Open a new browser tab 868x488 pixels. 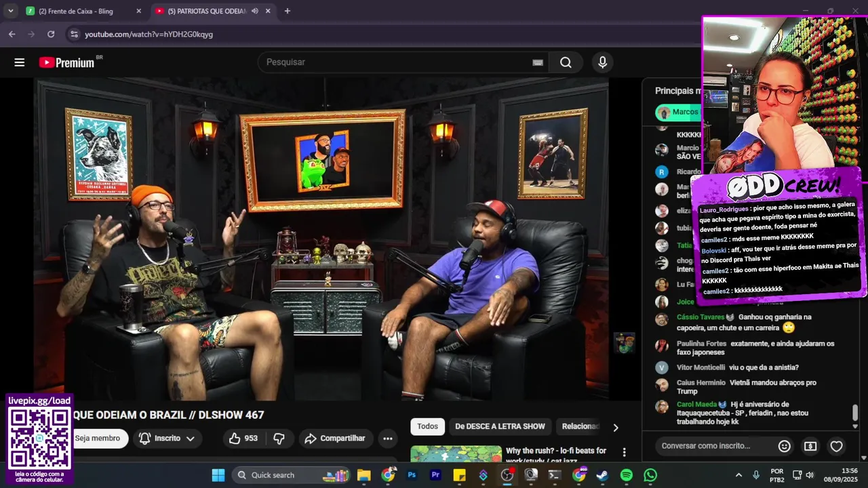[x=288, y=11]
